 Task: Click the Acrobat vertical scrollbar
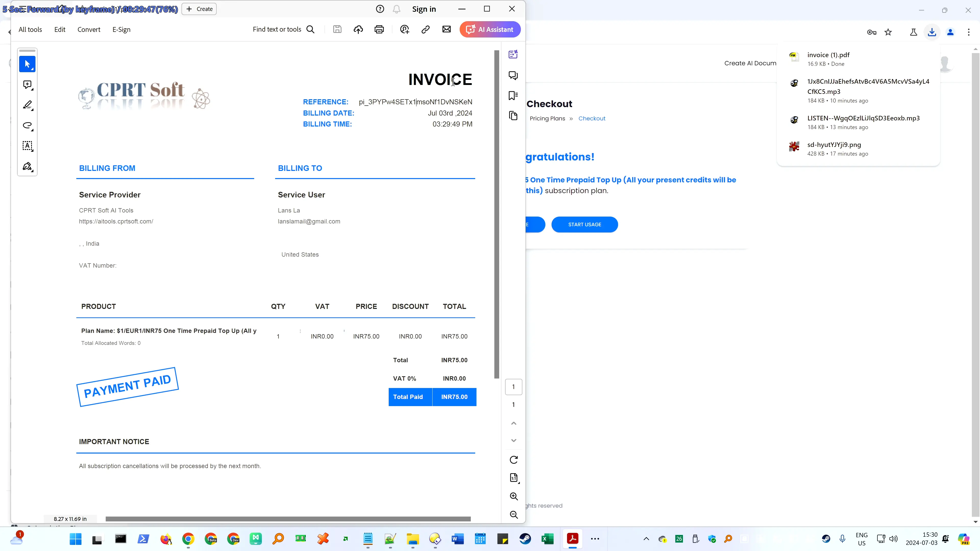(496, 214)
